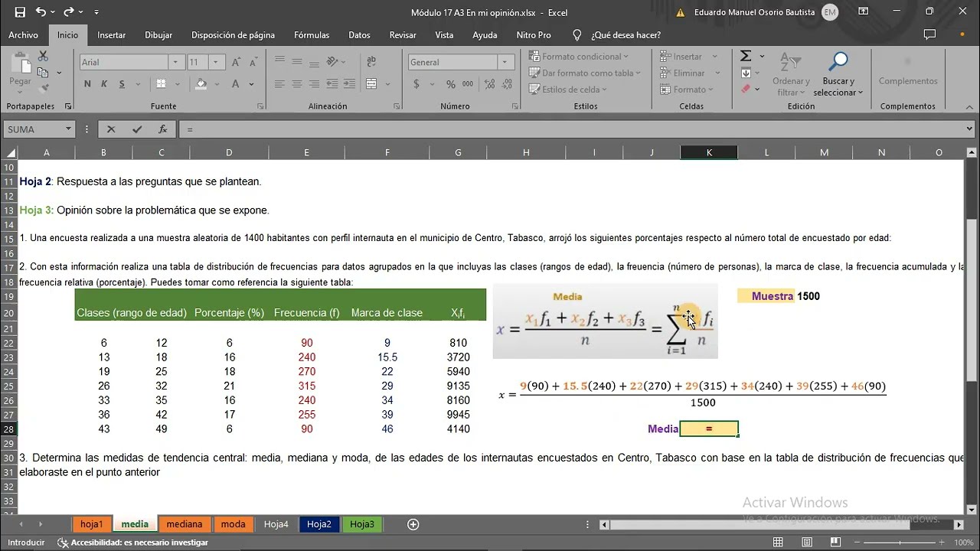Expand Dar formato como tabla menu
The image size is (980, 551).
pyautogui.click(x=586, y=73)
